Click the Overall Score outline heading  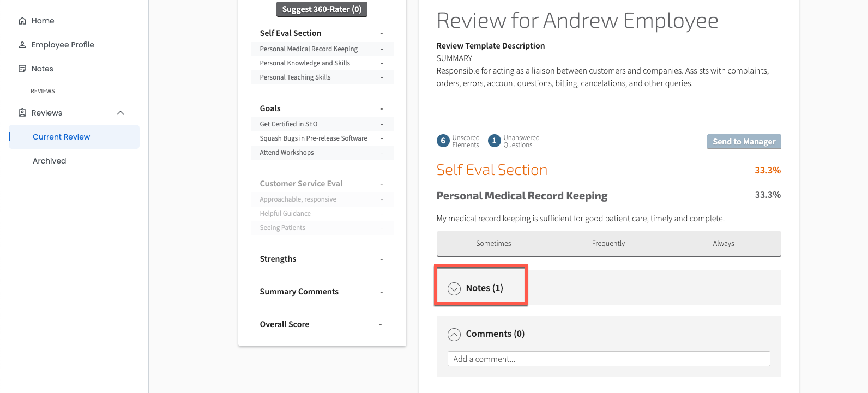pyautogui.click(x=284, y=324)
